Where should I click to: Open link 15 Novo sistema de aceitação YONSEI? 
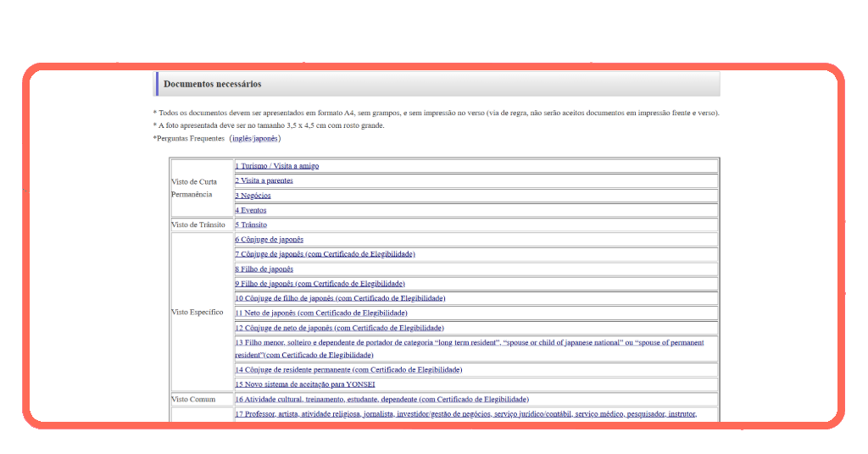(305, 385)
